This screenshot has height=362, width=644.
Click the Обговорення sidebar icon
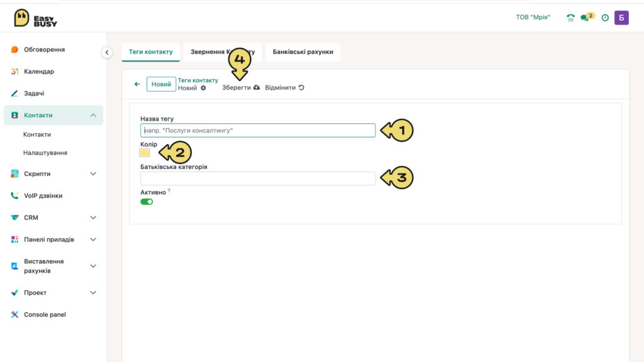[14, 49]
